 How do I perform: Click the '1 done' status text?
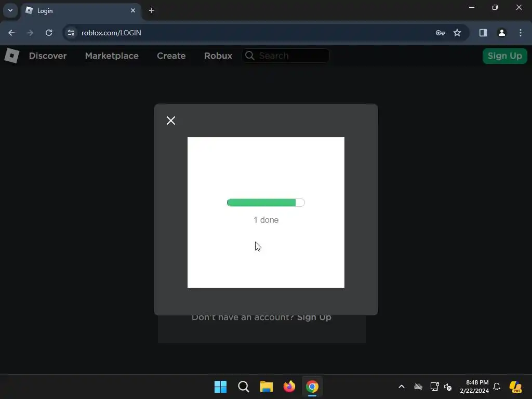pyautogui.click(x=266, y=220)
